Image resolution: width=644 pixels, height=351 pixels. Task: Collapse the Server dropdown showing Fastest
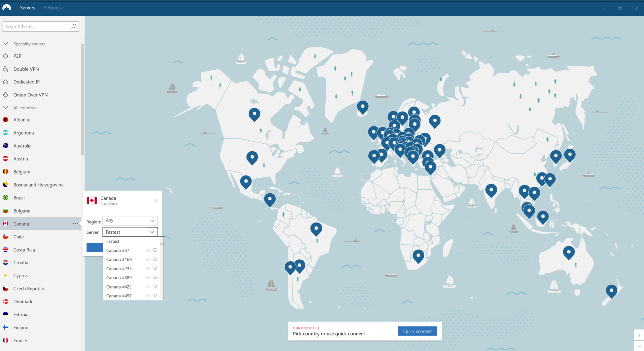tap(130, 232)
